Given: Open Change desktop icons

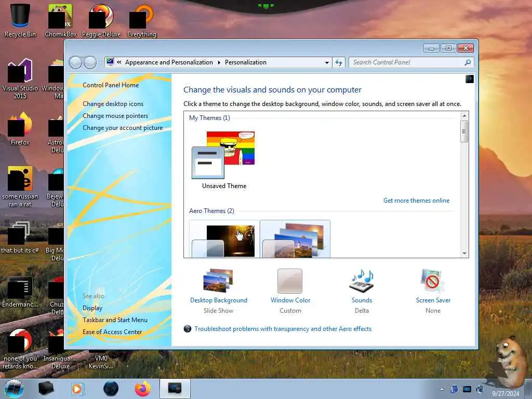Looking at the screenshot, I should [x=113, y=104].
